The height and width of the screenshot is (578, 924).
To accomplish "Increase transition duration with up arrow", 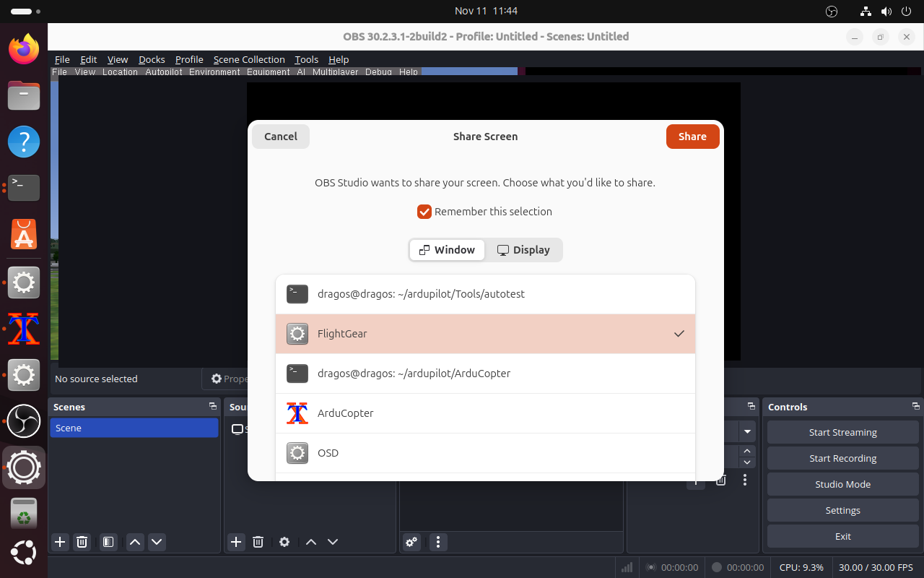I will click(x=747, y=451).
